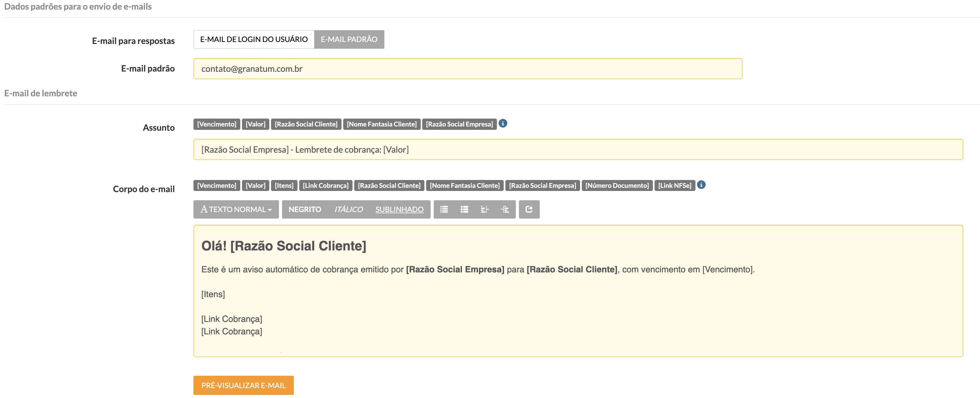
Task: Toggle NEGRITO bold formatting
Action: (304, 210)
